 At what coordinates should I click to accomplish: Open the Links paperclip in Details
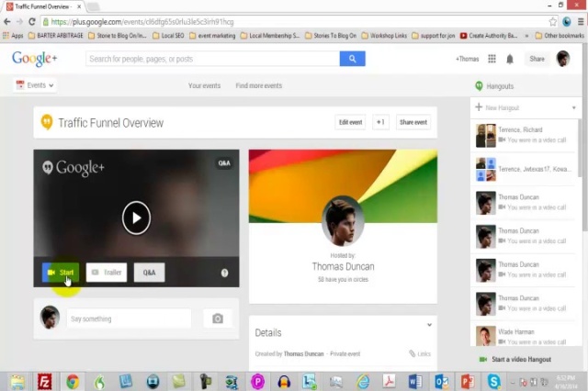click(420, 353)
